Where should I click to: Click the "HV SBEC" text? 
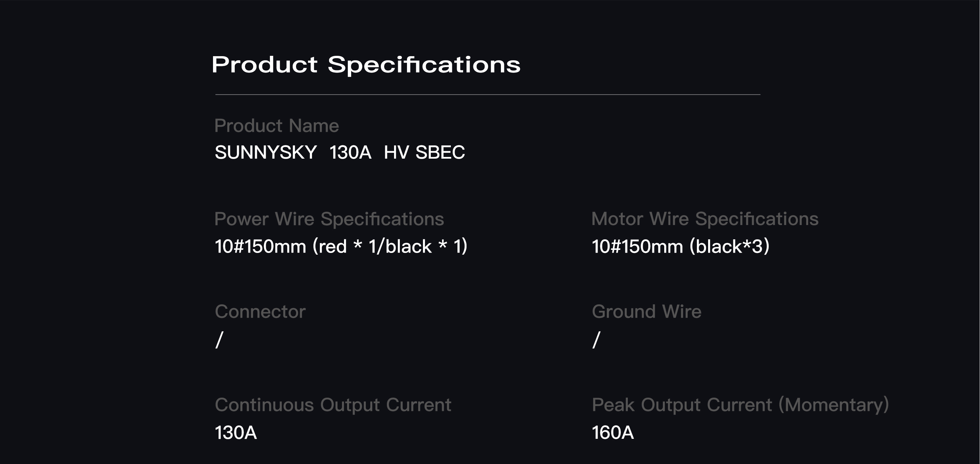(x=424, y=153)
